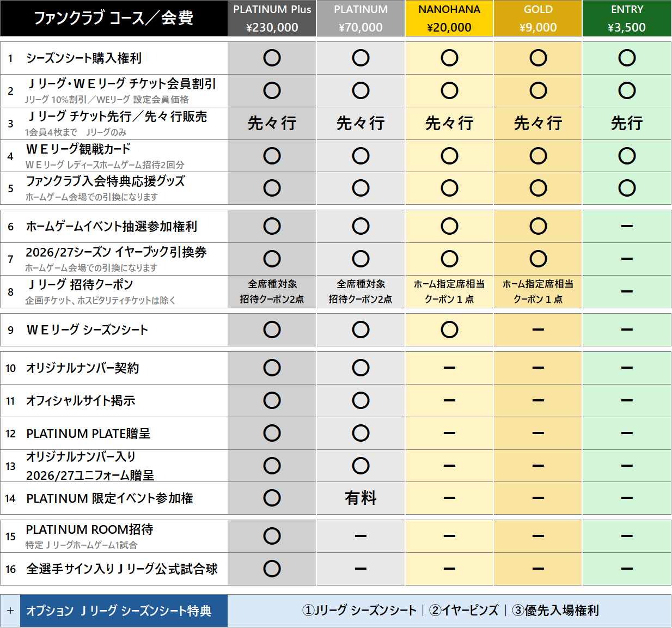The image size is (672, 628).
Task: Click the row label 2026/27シーズン イヤーブック引換券
Action: 116,252
